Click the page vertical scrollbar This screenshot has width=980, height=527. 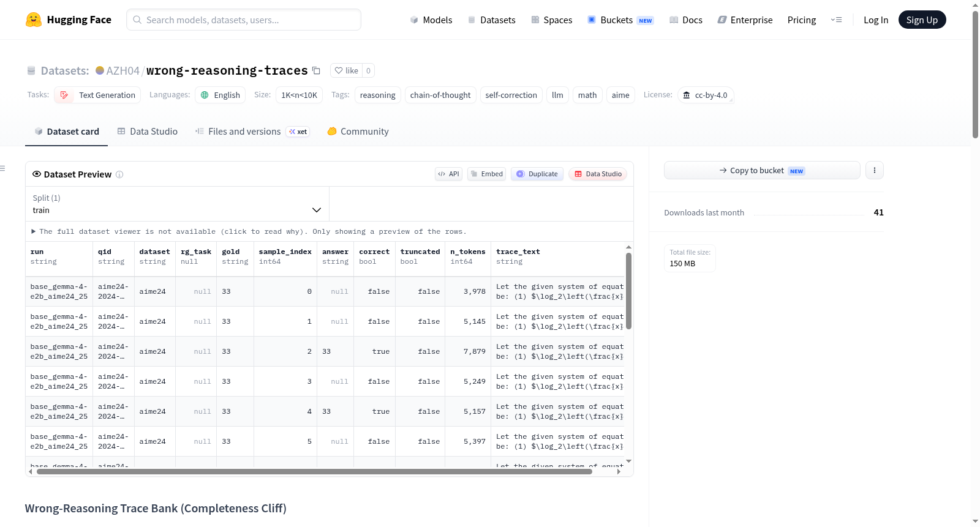click(x=975, y=73)
